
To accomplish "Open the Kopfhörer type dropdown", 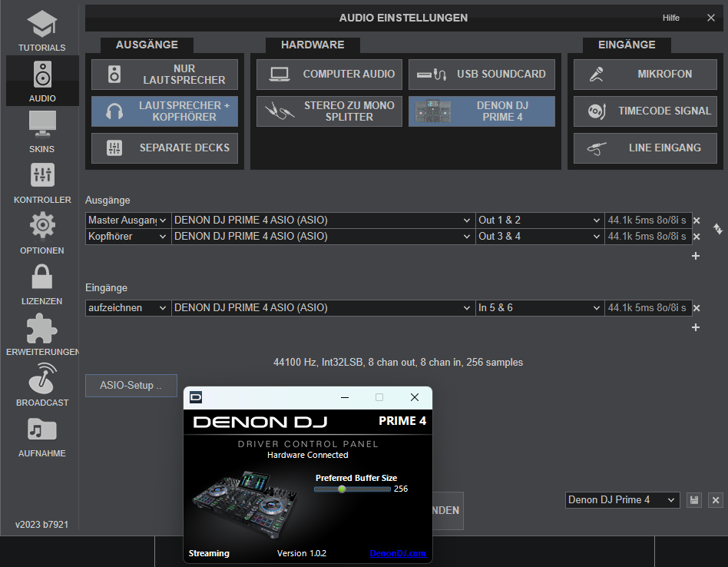I will 128,237.
